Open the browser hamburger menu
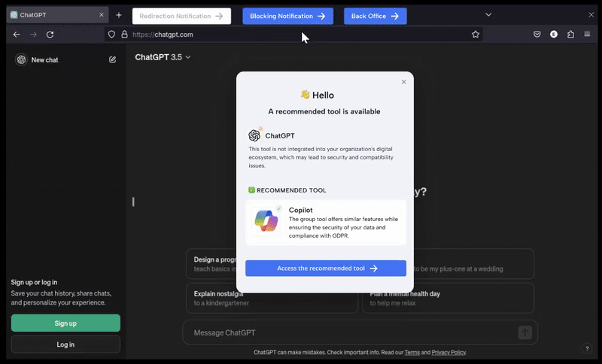This screenshot has height=364, width=602. [587, 34]
